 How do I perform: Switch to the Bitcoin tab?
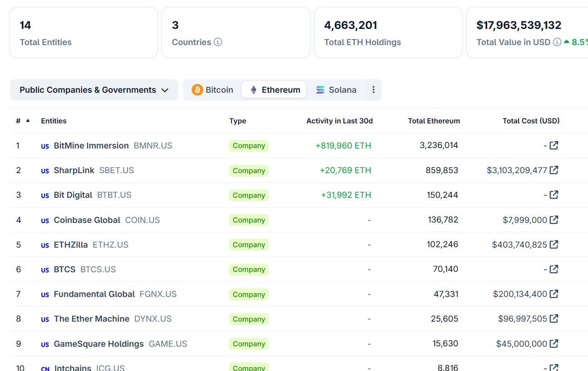212,90
